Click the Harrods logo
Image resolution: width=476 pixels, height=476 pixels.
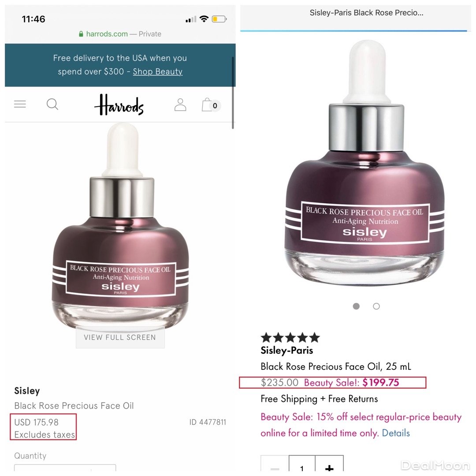click(x=119, y=104)
